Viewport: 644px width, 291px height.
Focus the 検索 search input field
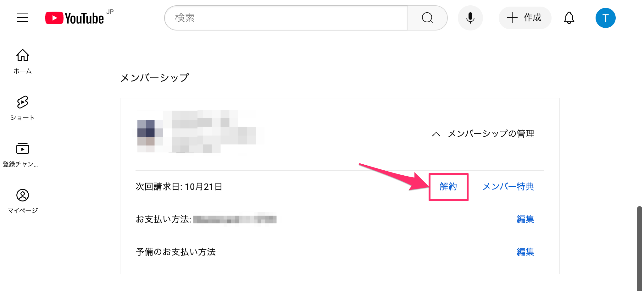pos(286,18)
